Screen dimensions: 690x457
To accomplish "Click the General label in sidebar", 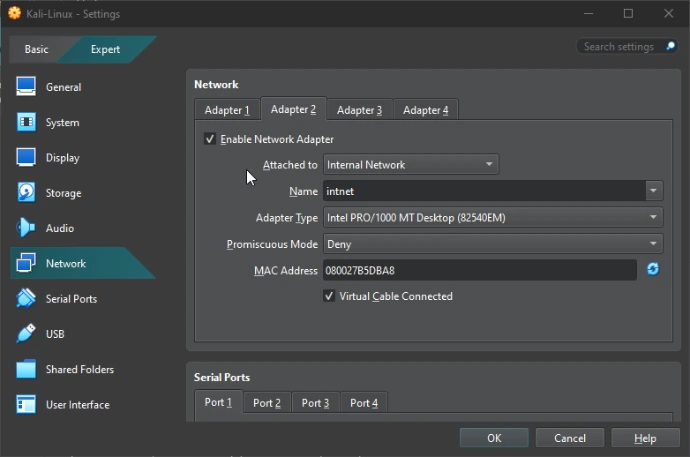I will coord(63,87).
